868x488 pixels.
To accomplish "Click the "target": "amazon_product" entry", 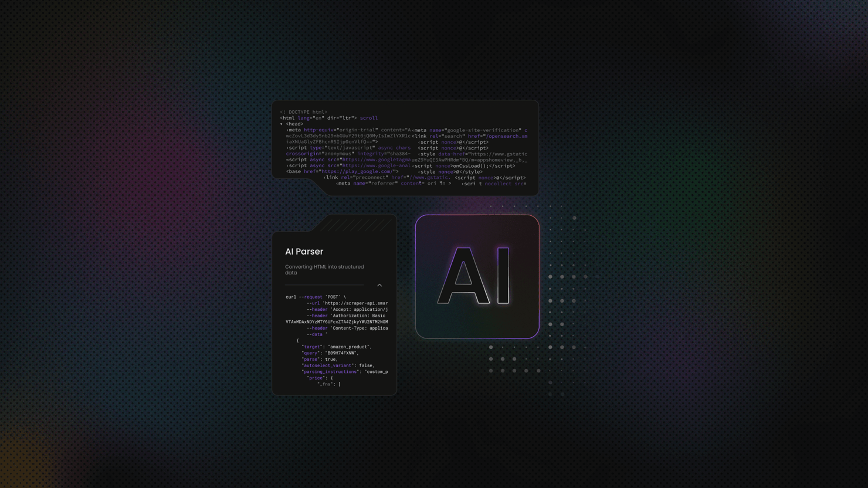I will (x=336, y=347).
